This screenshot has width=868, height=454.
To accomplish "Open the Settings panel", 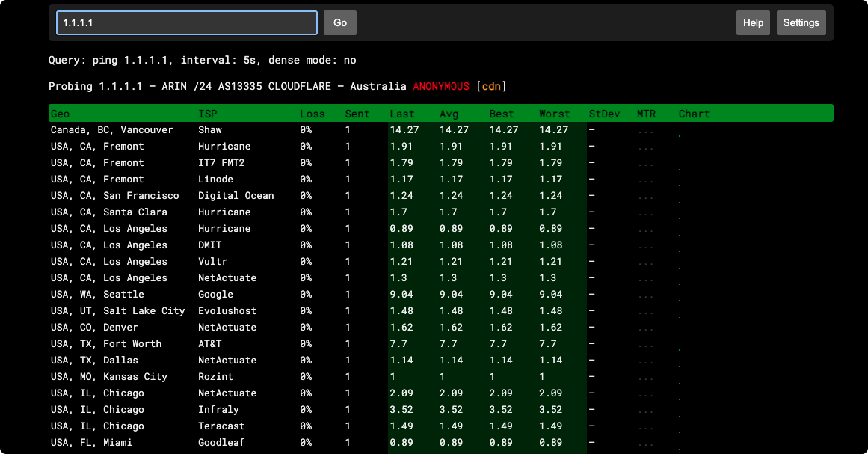I will pyautogui.click(x=801, y=22).
